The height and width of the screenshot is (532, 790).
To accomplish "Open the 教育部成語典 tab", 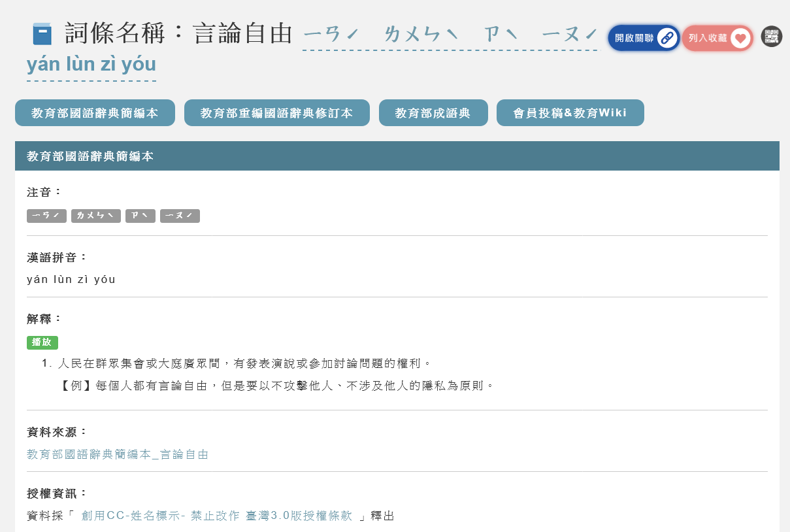I will 433,112.
